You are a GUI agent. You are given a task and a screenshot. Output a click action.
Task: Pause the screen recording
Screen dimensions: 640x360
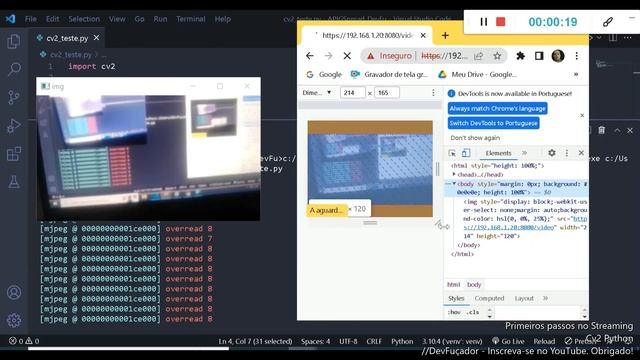tap(484, 22)
